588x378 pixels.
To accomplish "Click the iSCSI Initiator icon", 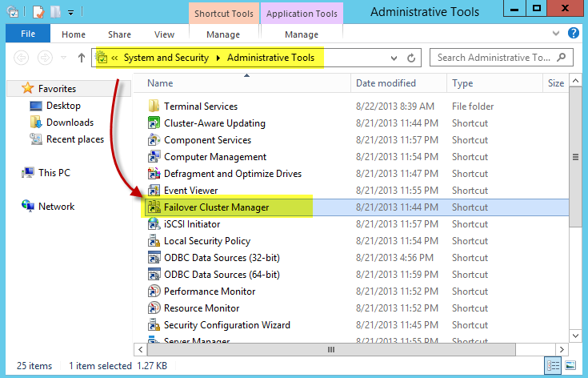I will [154, 224].
